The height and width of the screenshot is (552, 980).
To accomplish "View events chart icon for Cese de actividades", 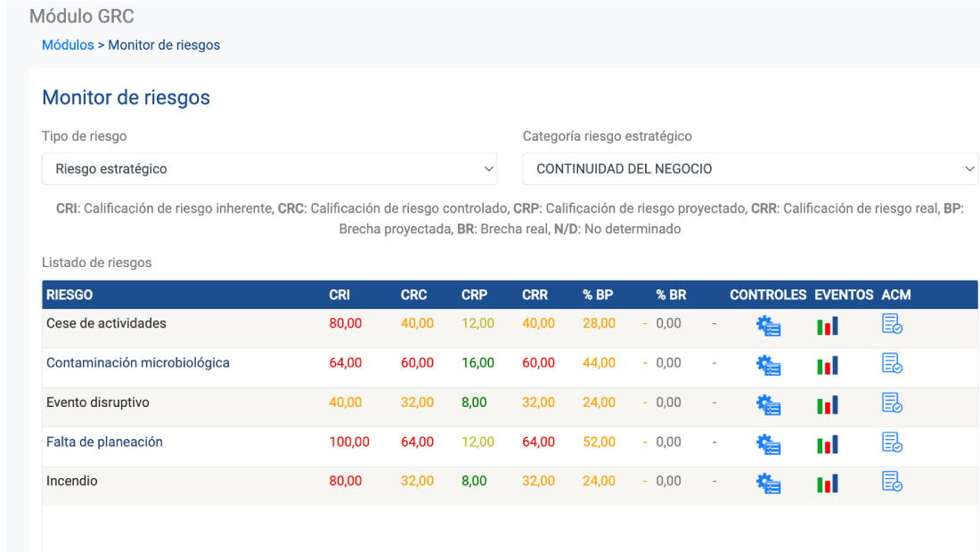I will tap(828, 326).
